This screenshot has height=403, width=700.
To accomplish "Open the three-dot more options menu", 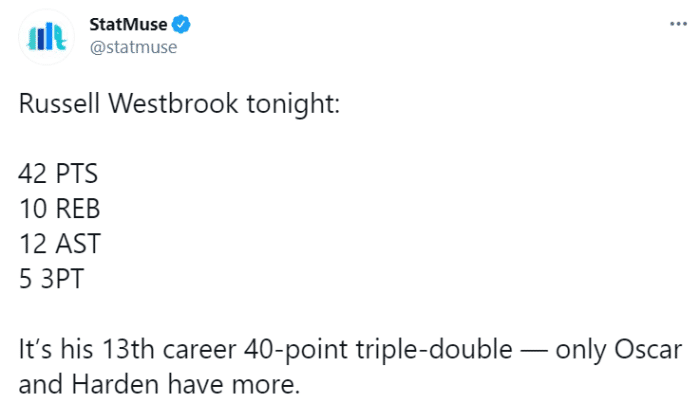I will 677,25.
